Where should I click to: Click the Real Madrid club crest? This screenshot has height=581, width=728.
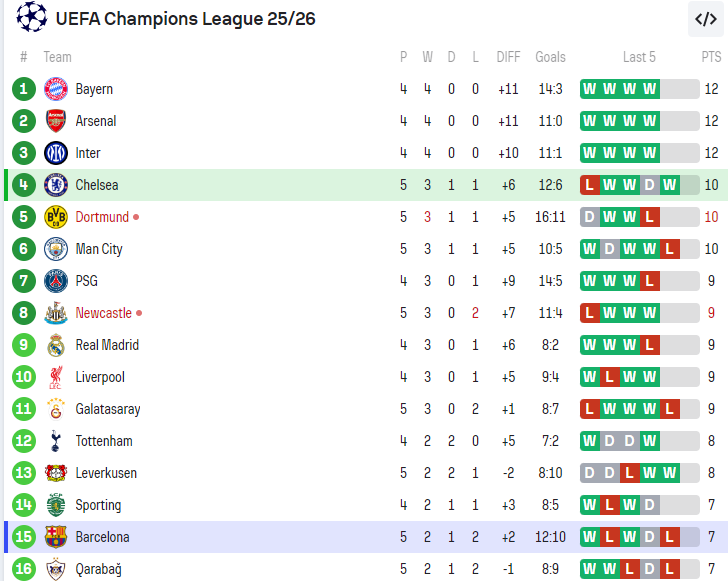tap(56, 345)
